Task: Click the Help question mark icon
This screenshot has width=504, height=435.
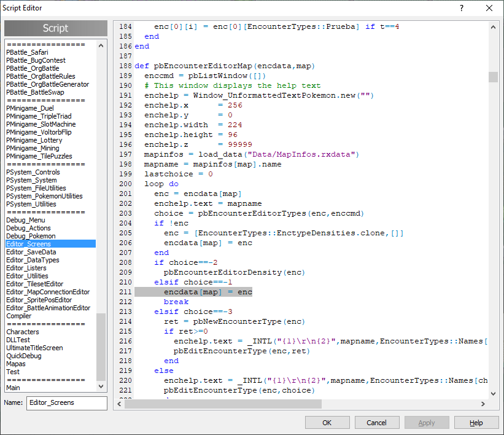Action: [462, 8]
